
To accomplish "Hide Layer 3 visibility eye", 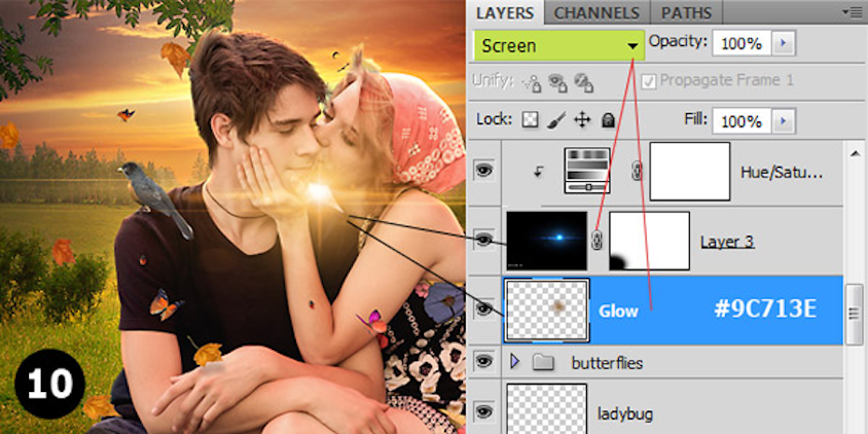I will (x=483, y=240).
